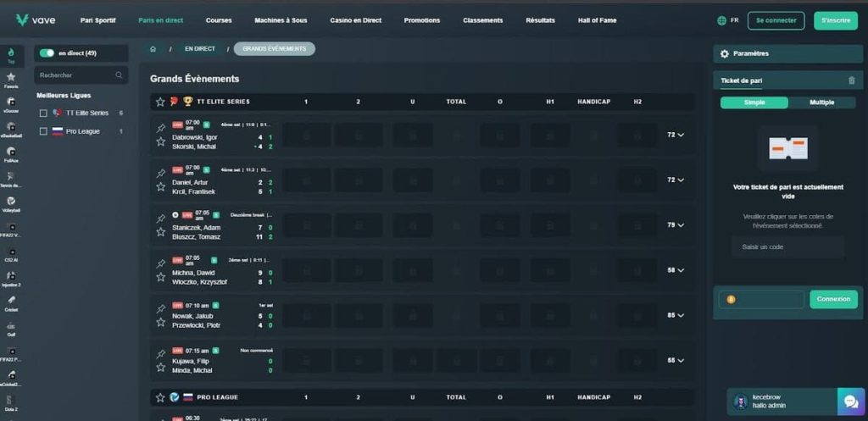
Task: Expand the 72 markets for Dabrowski match
Action: [x=676, y=135]
